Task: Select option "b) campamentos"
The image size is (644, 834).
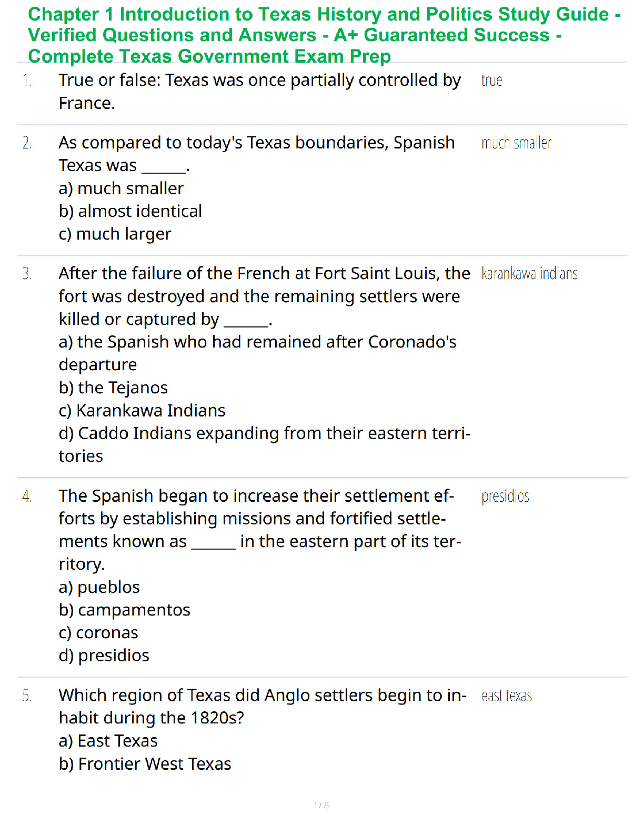Action: click(x=124, y=610)
